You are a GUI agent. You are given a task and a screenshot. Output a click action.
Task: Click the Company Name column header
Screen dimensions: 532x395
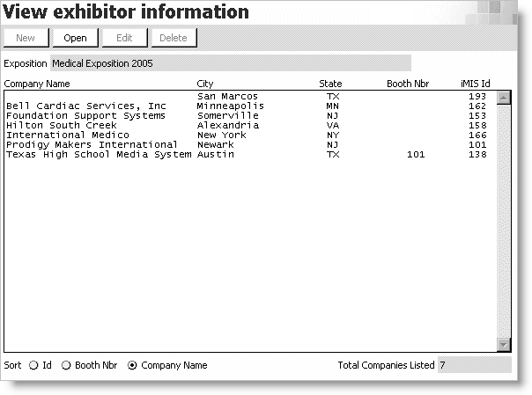click(x=37, y=84)
